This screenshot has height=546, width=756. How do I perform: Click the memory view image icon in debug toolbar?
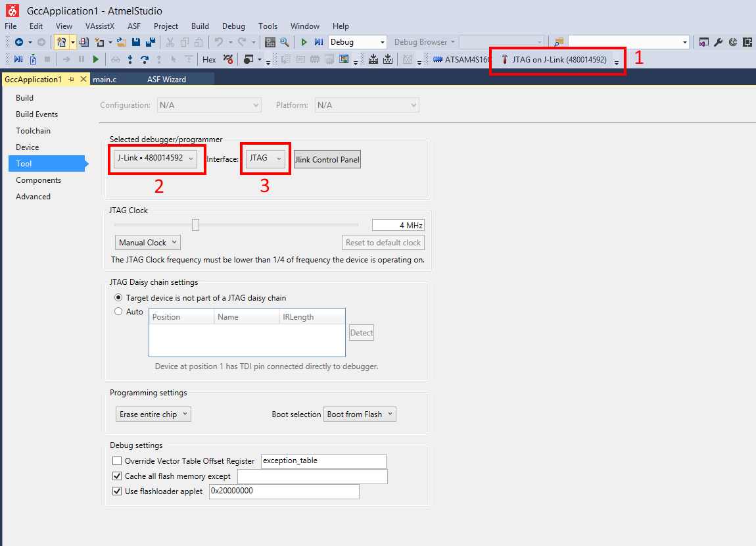(344, 59)
